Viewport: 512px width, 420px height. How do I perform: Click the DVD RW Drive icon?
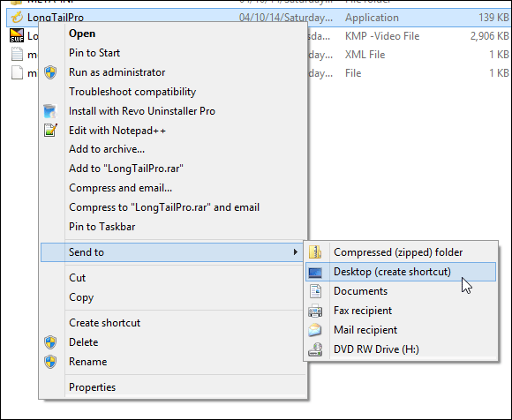point(315,349)
